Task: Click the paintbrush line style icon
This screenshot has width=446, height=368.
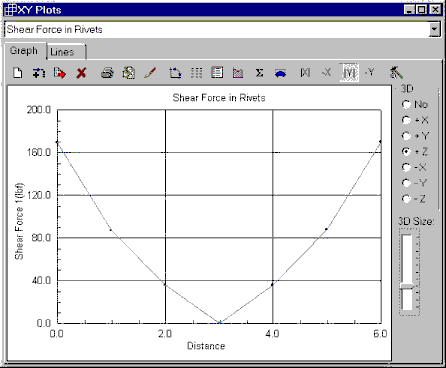Action: [x=150, y=72]
